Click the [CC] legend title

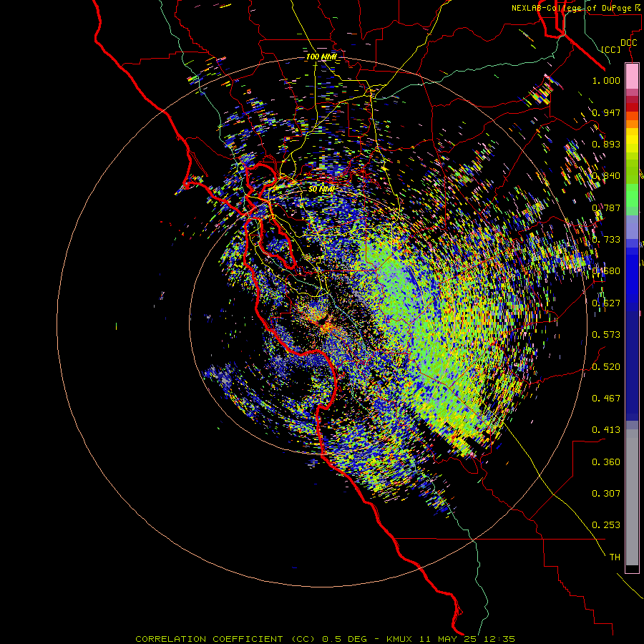pyautogui.click(x=611, y=49)
